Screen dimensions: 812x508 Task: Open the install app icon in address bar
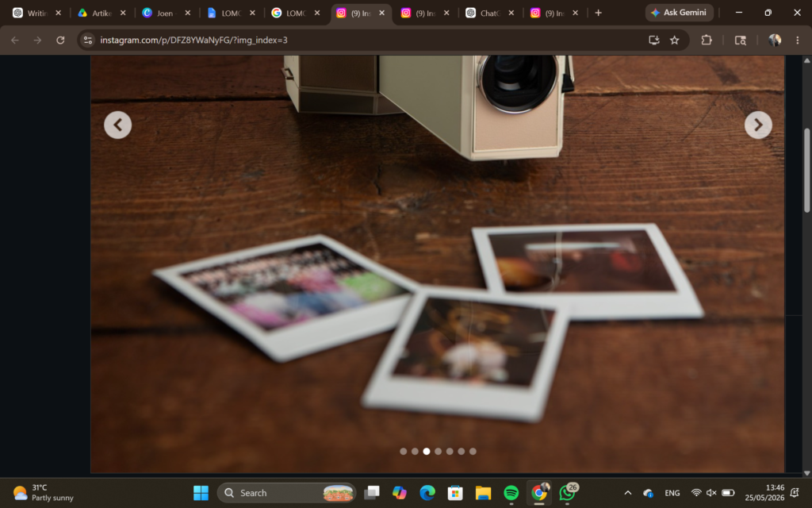[x=654, y=40]
